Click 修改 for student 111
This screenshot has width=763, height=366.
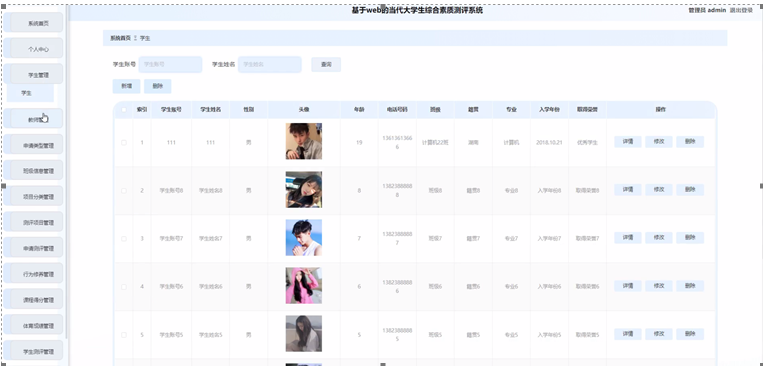click(659, 142)
